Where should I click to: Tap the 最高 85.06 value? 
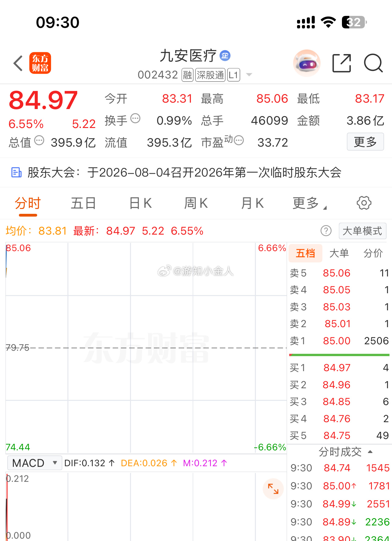pos(272,99)
